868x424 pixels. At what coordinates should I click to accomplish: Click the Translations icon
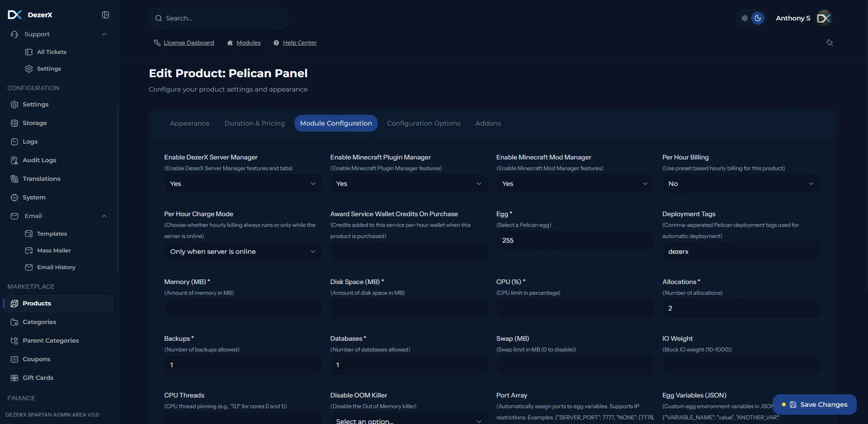[x=14, y=179]
